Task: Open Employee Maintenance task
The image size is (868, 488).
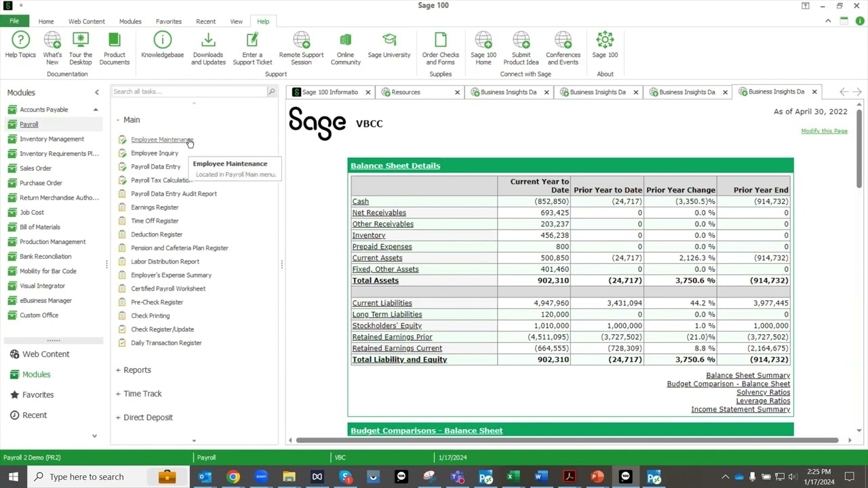Action: [162, 140]
